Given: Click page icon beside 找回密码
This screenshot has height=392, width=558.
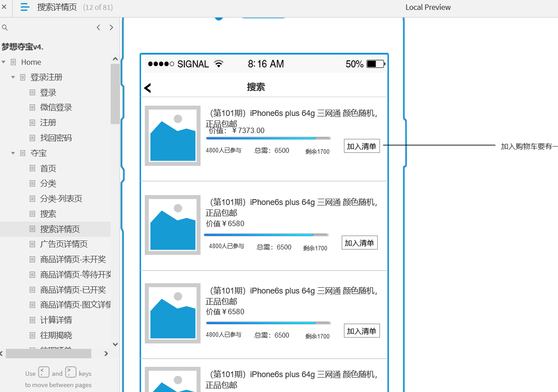Looking at the screenshot, I should click(x=32, y=138).
